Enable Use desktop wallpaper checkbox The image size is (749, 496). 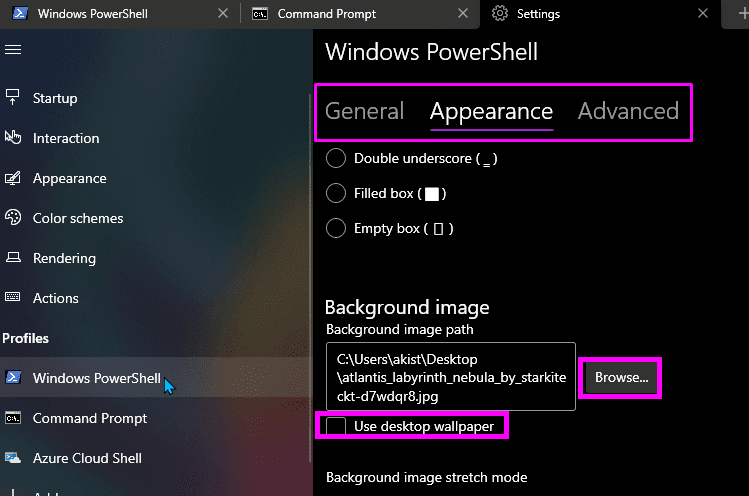click(x=336, y=426)
